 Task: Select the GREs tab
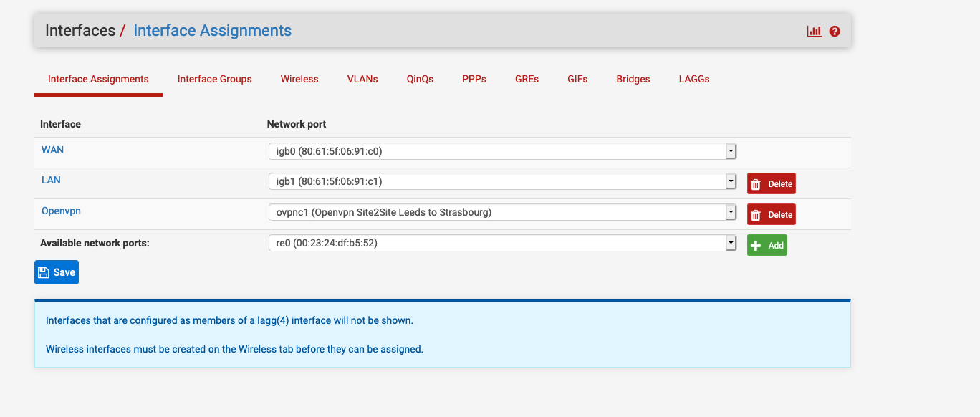527,79
